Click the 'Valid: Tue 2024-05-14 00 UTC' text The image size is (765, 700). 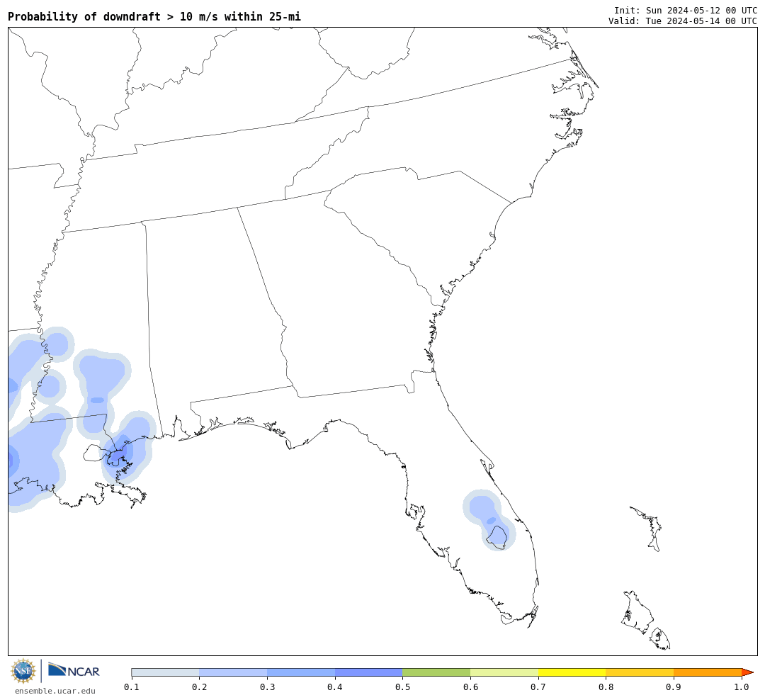click(x=683, y=21)
